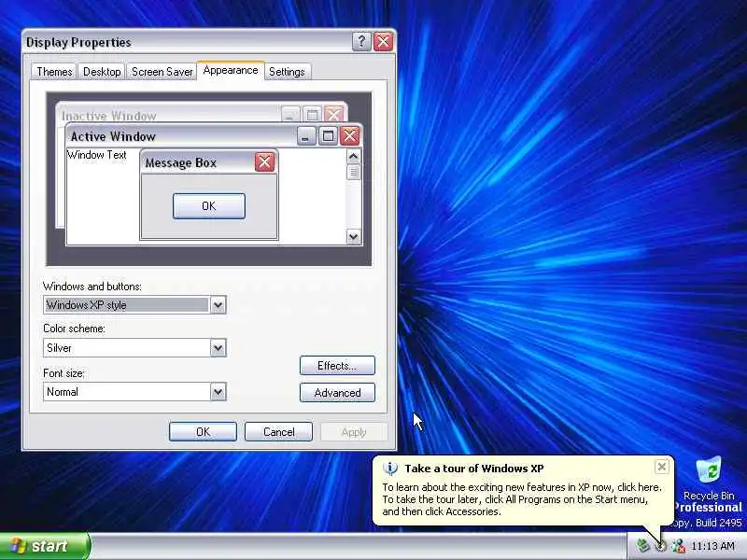Click the Window Text preview label
The image size is (747, 560).
click(x=97, y=155)
